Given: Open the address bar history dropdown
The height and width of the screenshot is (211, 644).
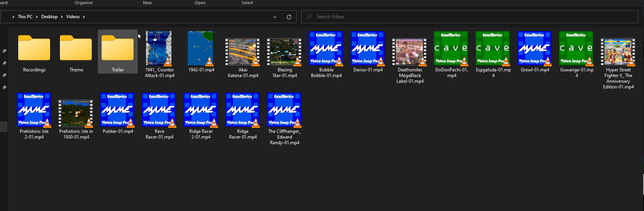Looking at the screenshot, I should [x=275, y=17].
